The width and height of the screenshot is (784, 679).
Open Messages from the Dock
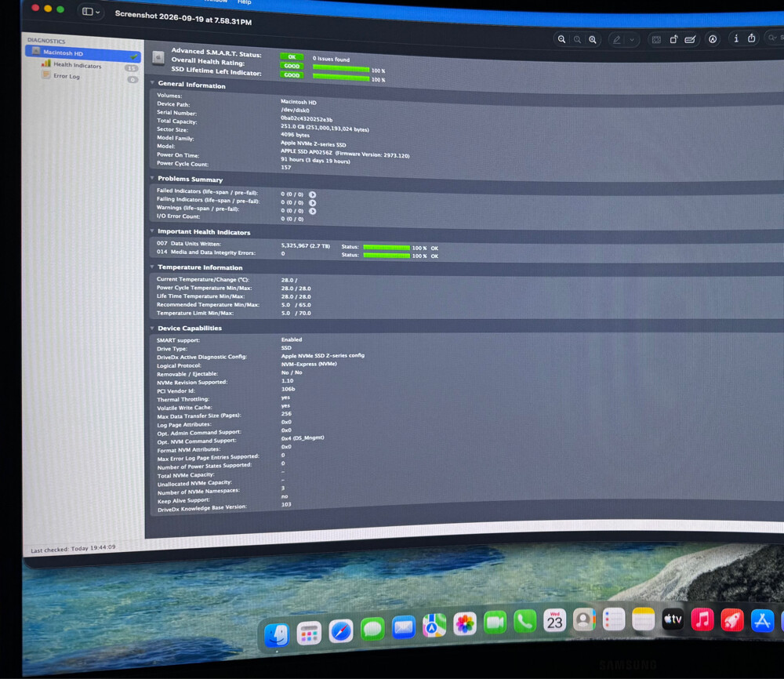click(x=372, y=629)
